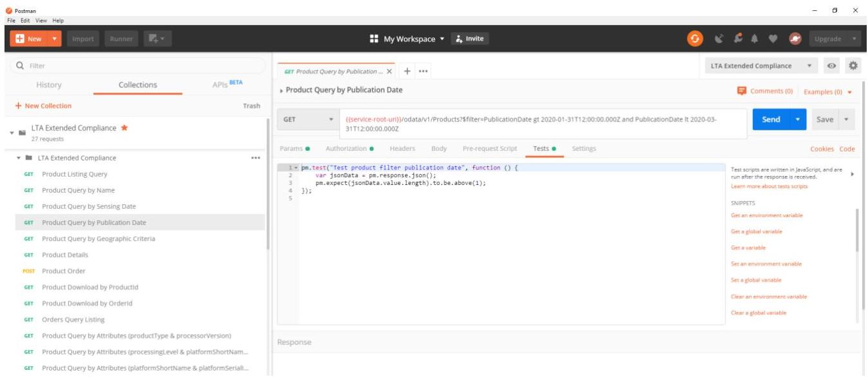Select Product Query by Geographic Criteria request

coord(140,239)
